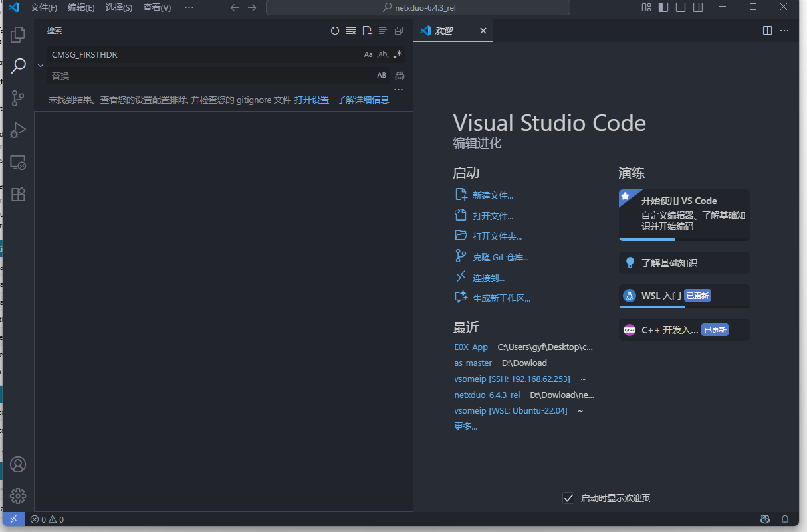Go back with the left arrow
Image resolution: width=807 pixels, height=532 pixels.
[234, 7]
